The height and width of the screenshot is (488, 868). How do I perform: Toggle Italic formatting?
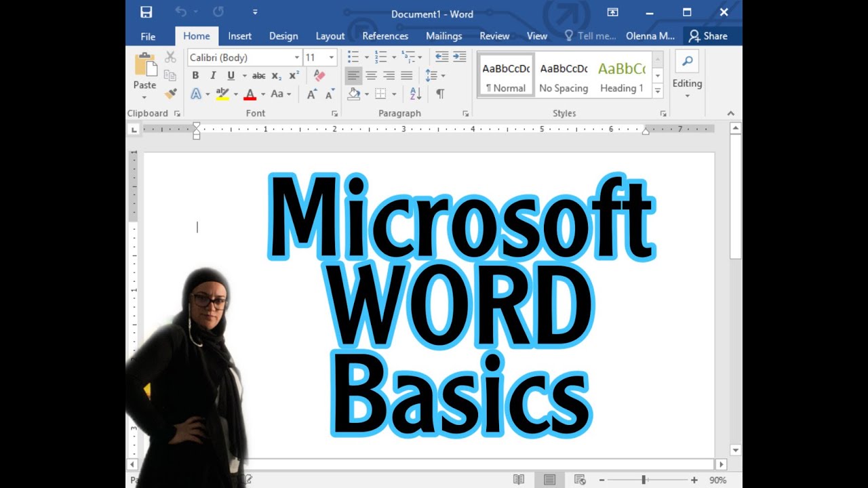point(213,76)
